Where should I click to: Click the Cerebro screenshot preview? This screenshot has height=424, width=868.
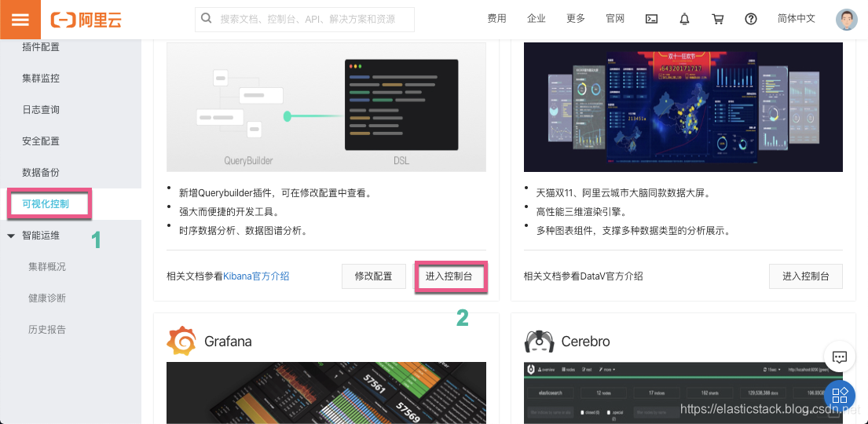click(x=683, y=393)
